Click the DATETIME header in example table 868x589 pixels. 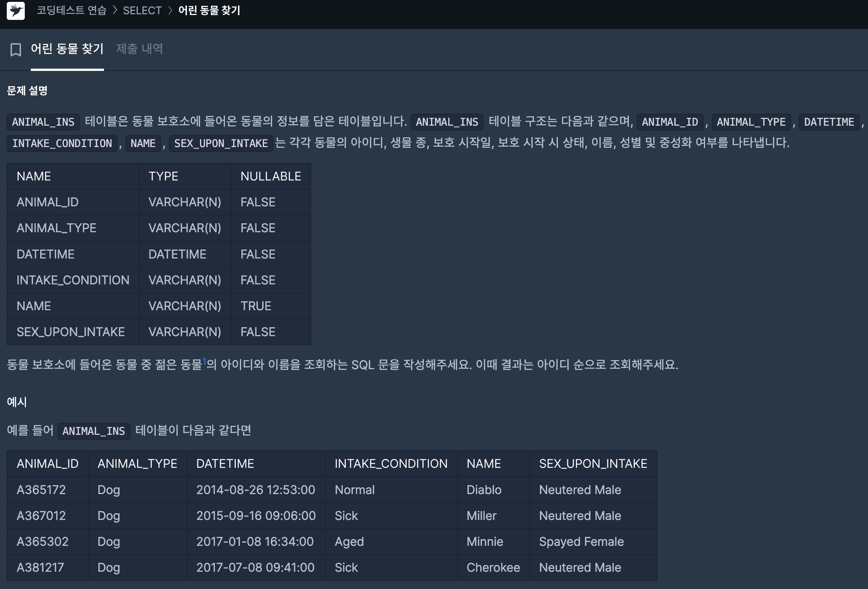click(x=225, y=464)
